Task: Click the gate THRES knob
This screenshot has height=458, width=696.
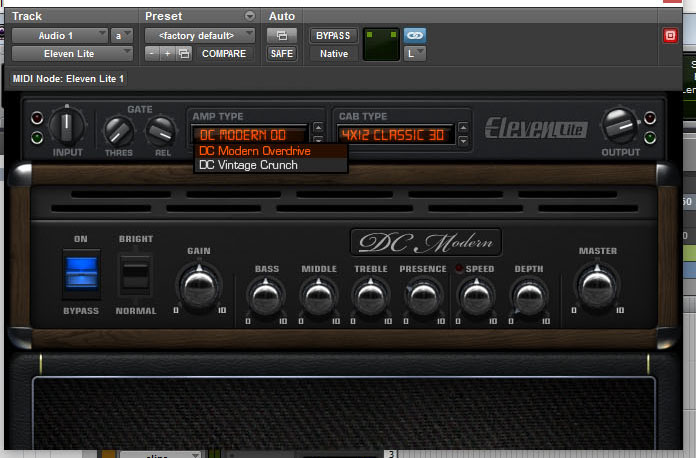Action: click(x=118, y=131)
